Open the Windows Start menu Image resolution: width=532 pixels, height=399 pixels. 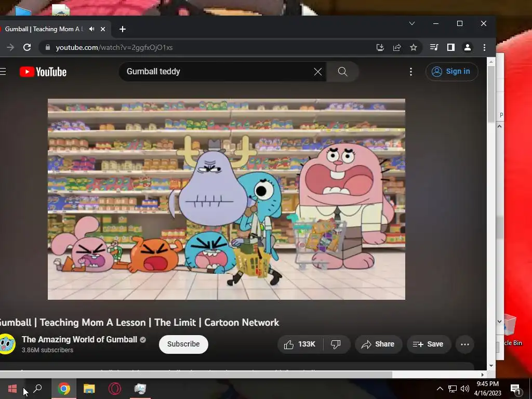click(12, 389)
